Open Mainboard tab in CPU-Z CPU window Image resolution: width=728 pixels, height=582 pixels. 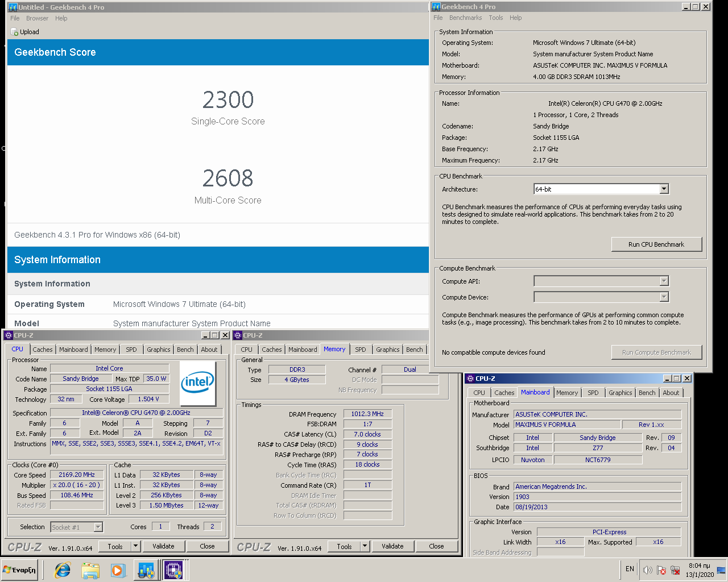click(74, 350)
